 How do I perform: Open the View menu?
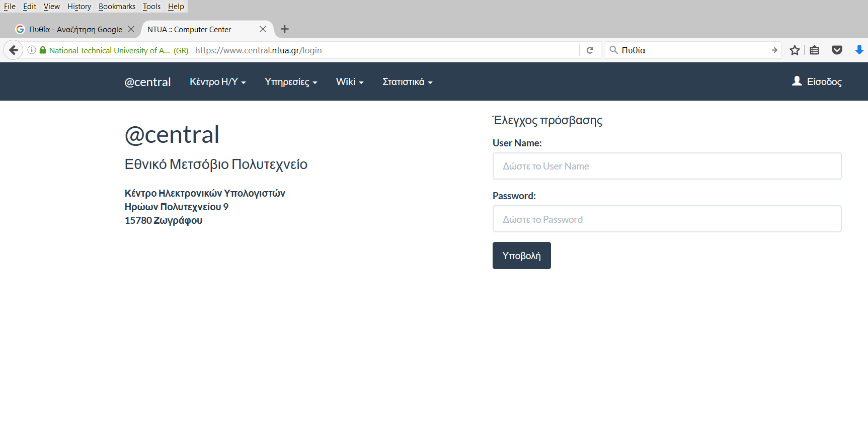coord(52,7)
